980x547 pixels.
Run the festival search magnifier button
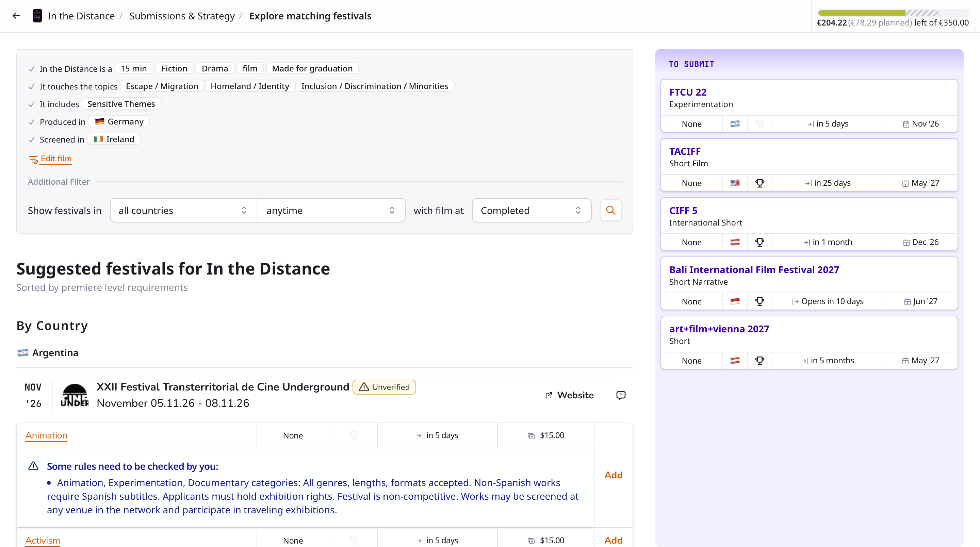pos(610,210)
